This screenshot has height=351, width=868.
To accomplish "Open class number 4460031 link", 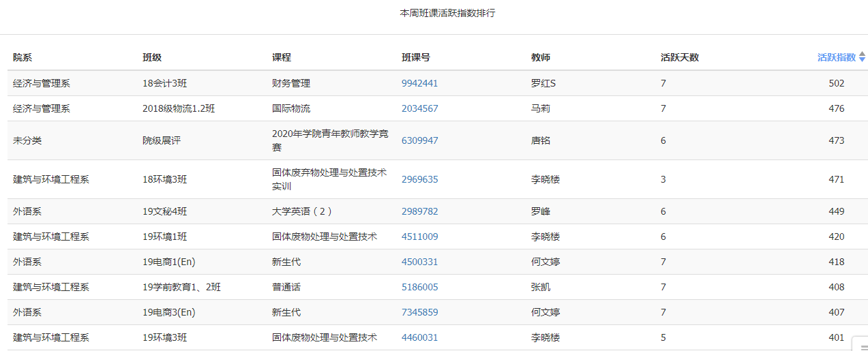I will [x=420, y=337].
